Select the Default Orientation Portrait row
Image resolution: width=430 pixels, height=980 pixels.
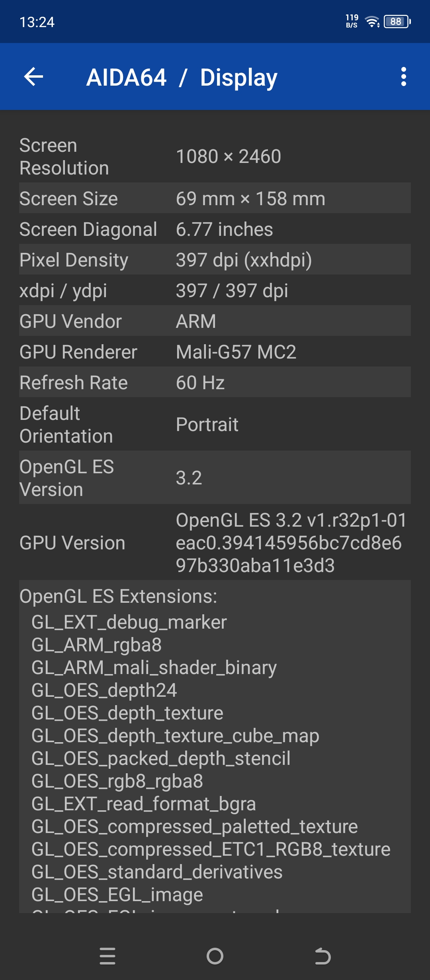(215, 424)
